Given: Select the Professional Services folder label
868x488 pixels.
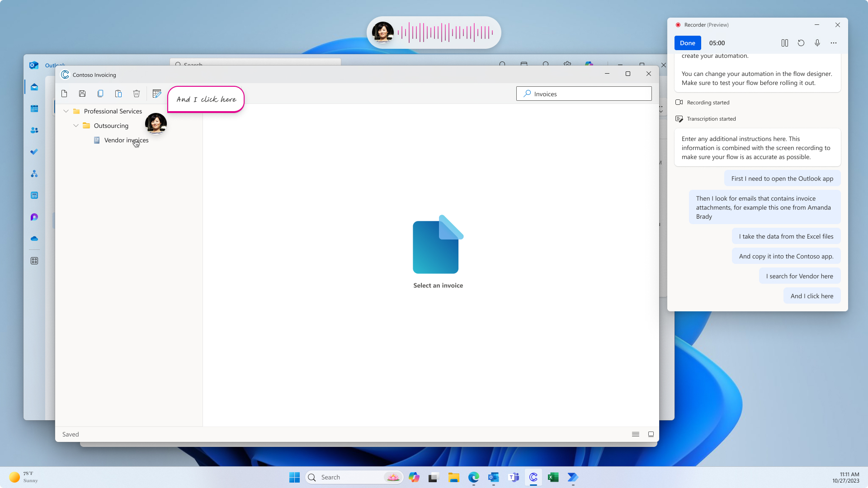Looking at the screenshot, I should tap(113, 111).
